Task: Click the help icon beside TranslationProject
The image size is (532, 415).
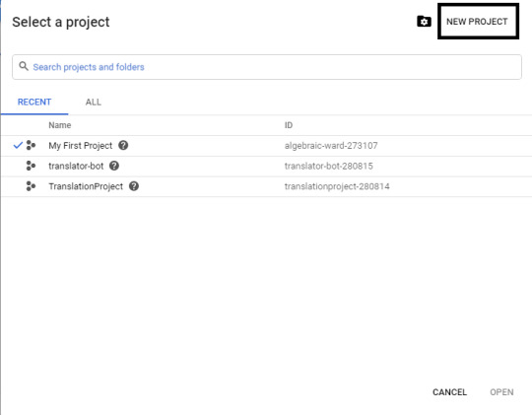Action: tap(134, 186)
